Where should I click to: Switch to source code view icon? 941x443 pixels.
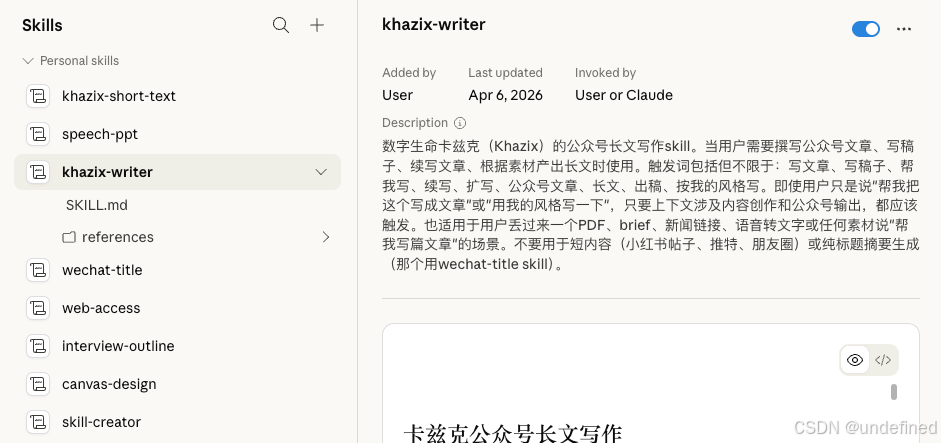(883, 360)
